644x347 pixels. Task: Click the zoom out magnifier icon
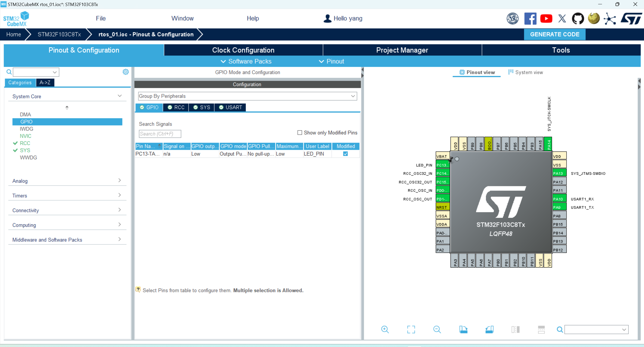click(437, 329)
